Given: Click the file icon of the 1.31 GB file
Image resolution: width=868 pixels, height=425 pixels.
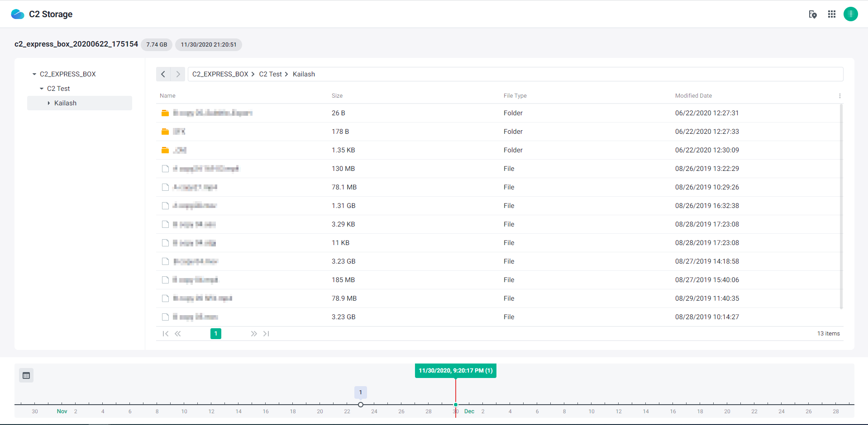Looking at the screenshot, I should pos(165,205).
